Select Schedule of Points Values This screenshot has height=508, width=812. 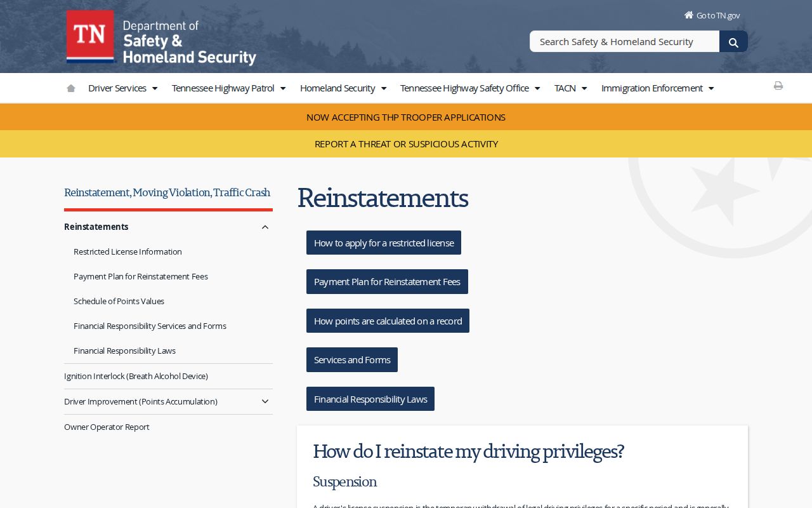click(x=119, y=302)
